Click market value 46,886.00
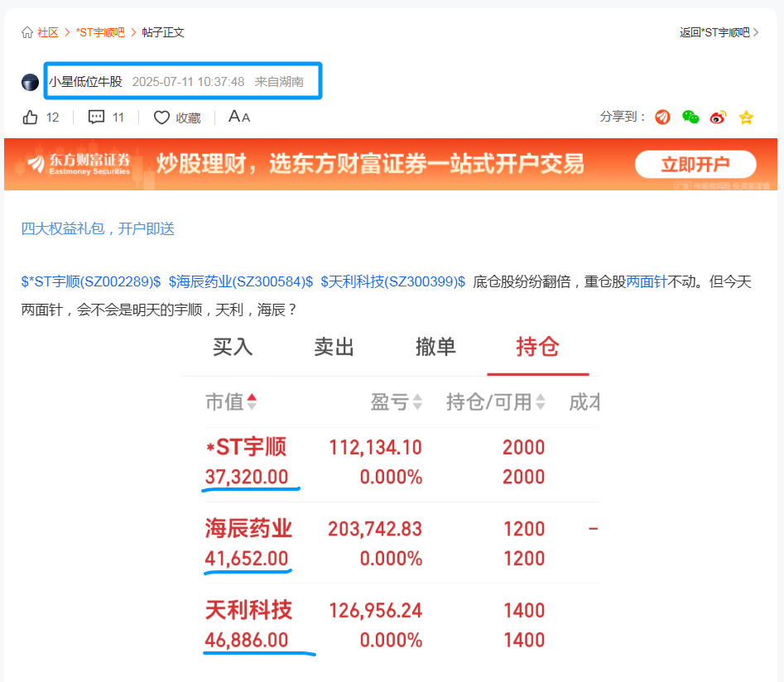 247,640
